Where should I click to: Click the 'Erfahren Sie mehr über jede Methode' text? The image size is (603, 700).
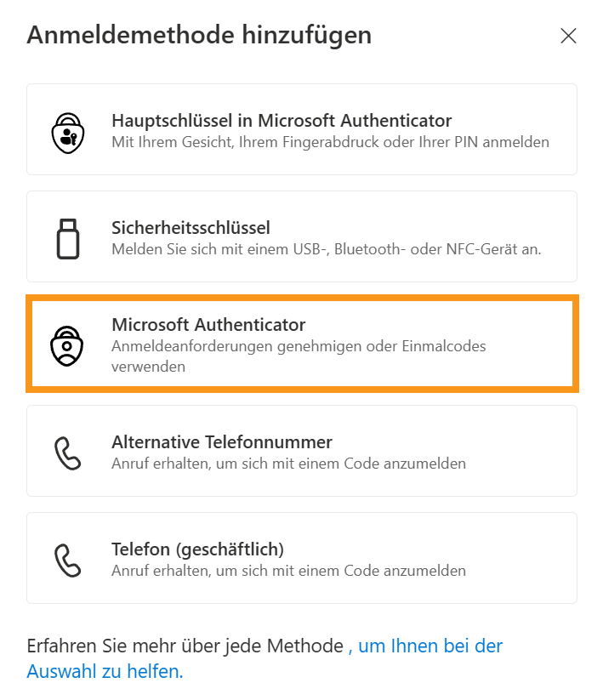[x=185, y=646]
